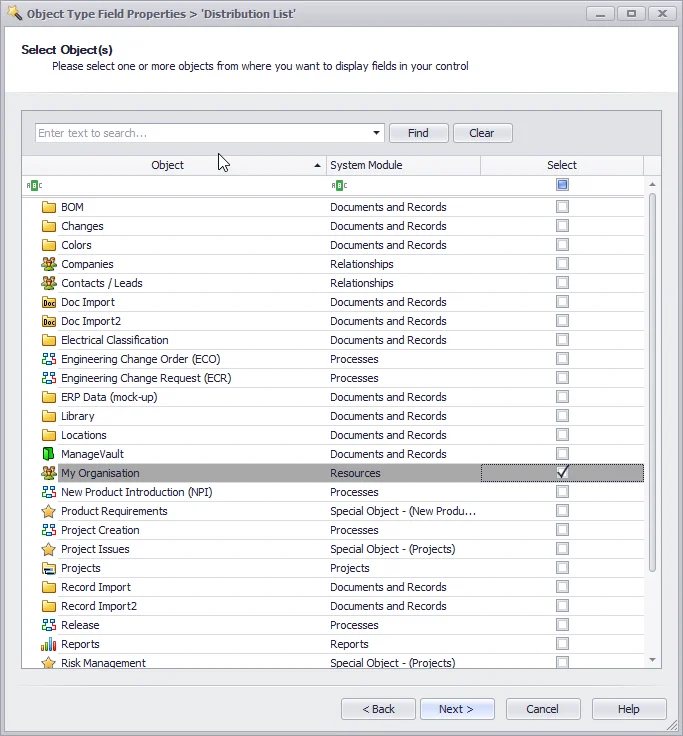Screen dimensions: 683x736
Task: Check the Doc Import select checkbox
Action: tap(562, 302)
